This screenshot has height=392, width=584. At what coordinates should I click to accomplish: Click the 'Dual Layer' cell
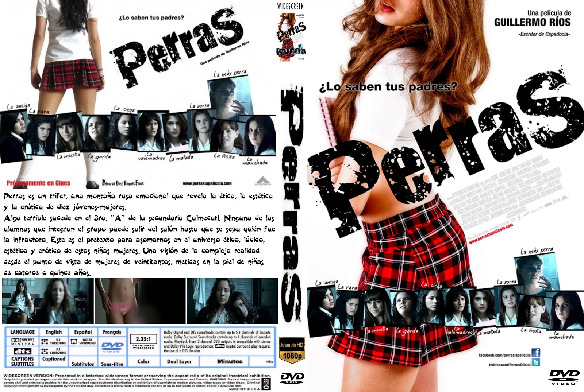tap(179, 361)
